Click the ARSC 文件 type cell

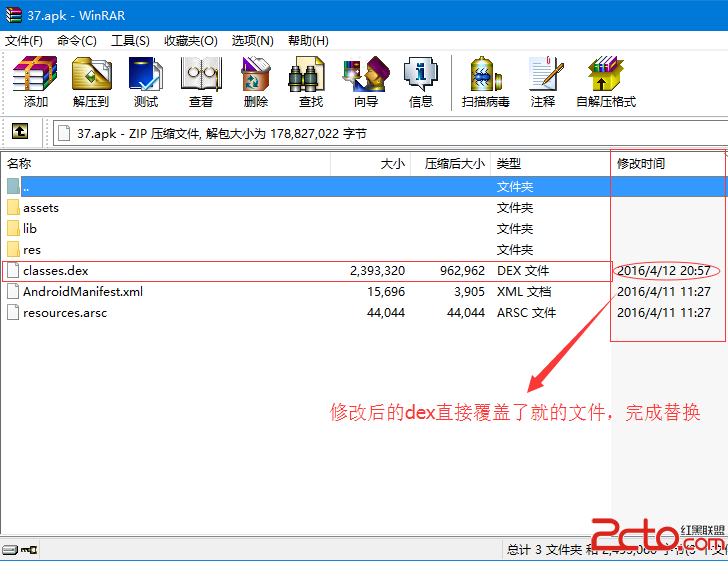[526, 313]
